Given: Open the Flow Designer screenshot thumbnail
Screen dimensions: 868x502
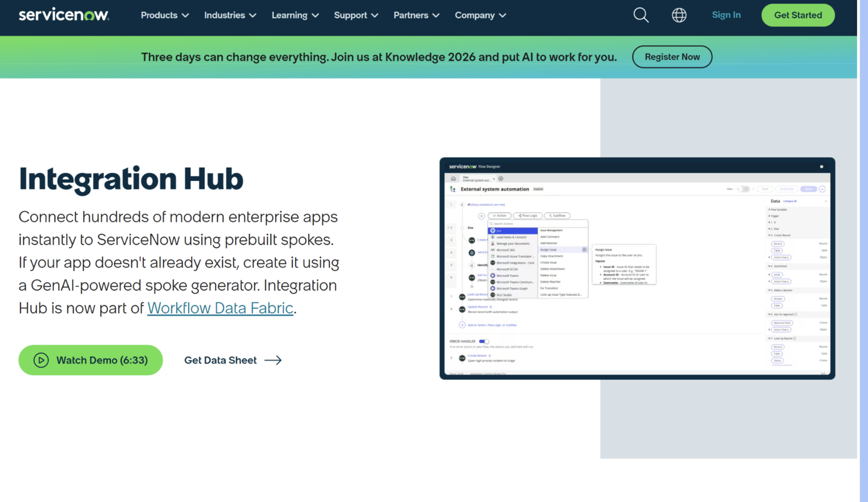Looking at the screenshot, I should click(637, 268).
